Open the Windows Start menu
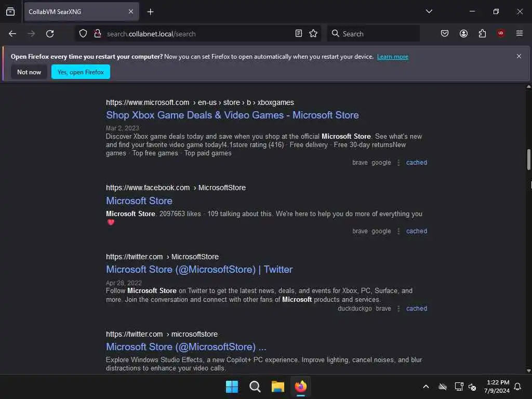The width and height of the screenshot is (532, 399). tap(232, 387)
